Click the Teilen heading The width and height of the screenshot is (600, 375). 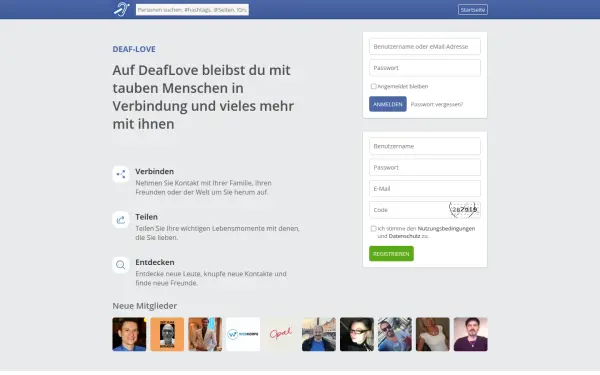(x=146, y=217)
